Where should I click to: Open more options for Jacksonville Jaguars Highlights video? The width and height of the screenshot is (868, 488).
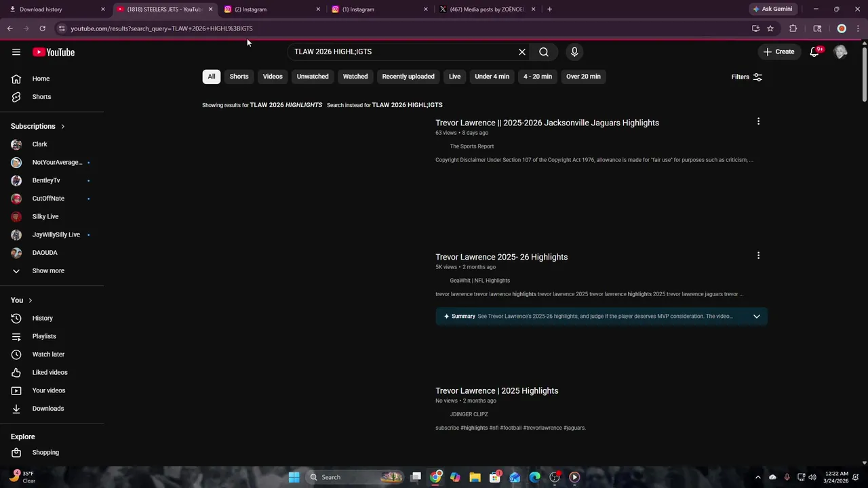(758, 121)
